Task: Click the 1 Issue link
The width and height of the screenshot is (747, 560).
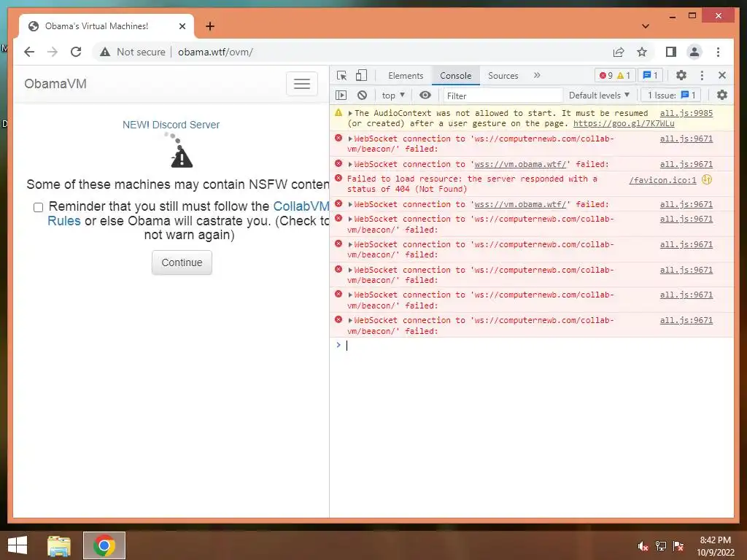Action: [x=672, y=96]
